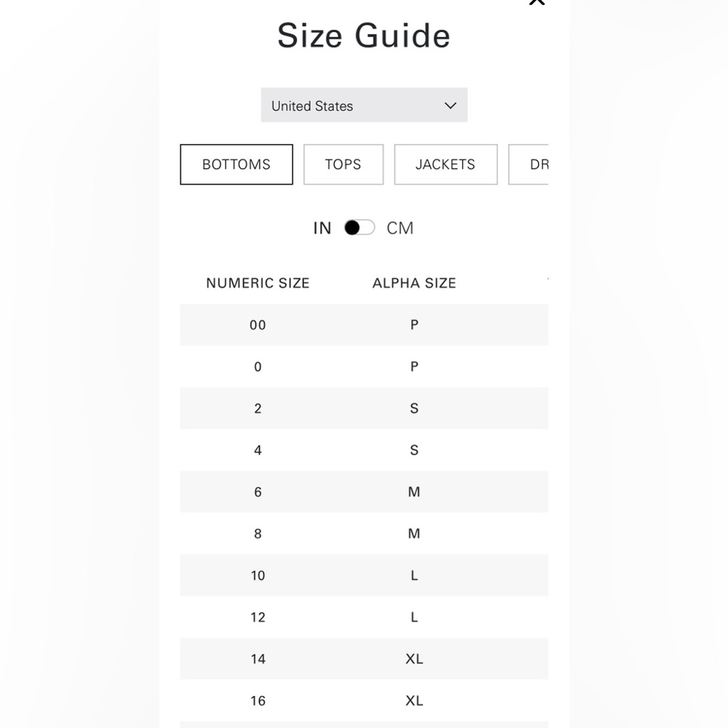Select the row for numeric size 14
Screen dimensions: 728x728
pyautogui.click(x=364, y=659)
